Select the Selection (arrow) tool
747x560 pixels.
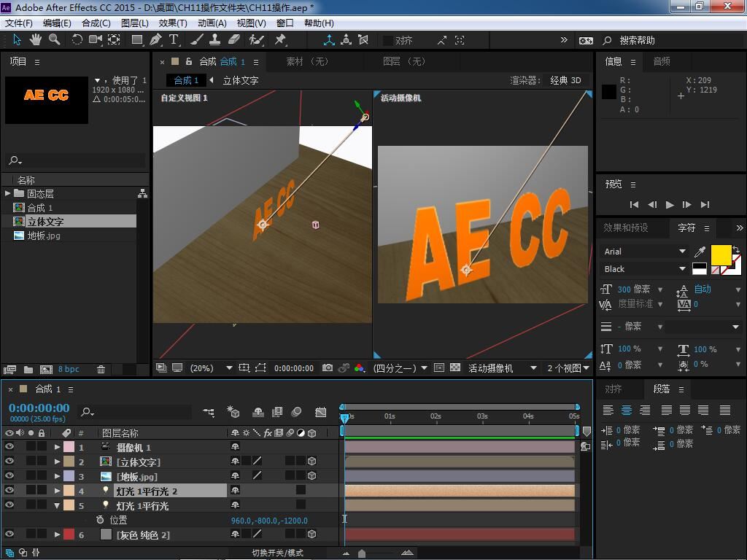point(18,40)
